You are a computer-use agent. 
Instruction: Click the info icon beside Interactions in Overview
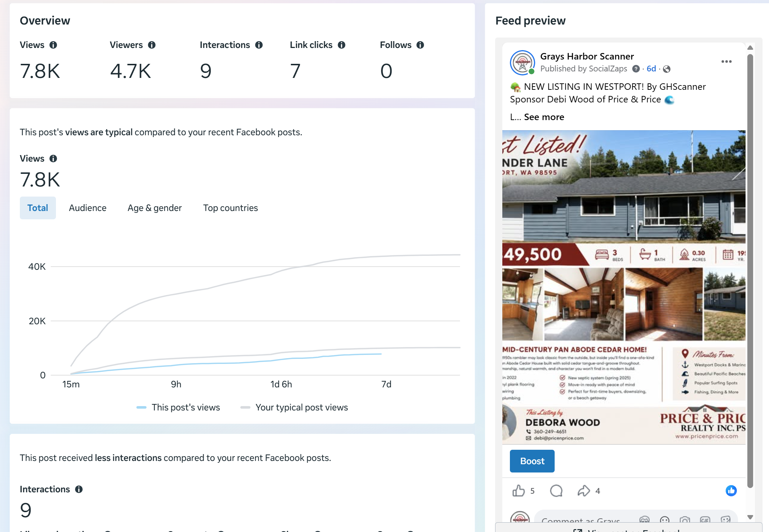pyautogui.click(x=259, y=45)
